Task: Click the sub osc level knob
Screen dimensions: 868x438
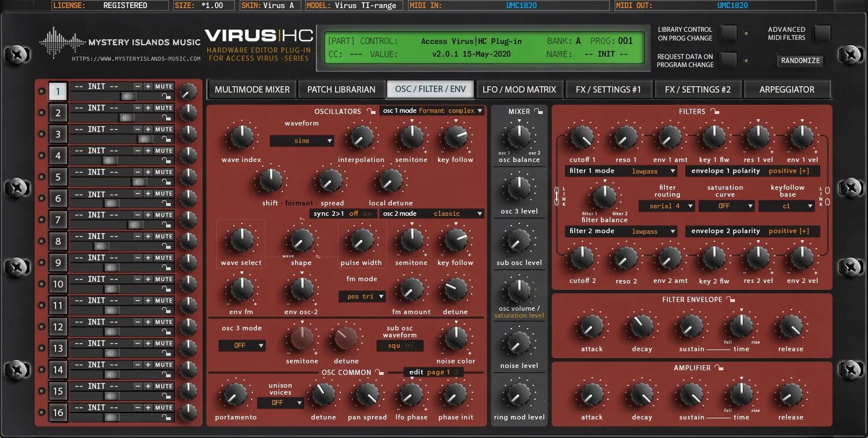Action: coord(519,240)
